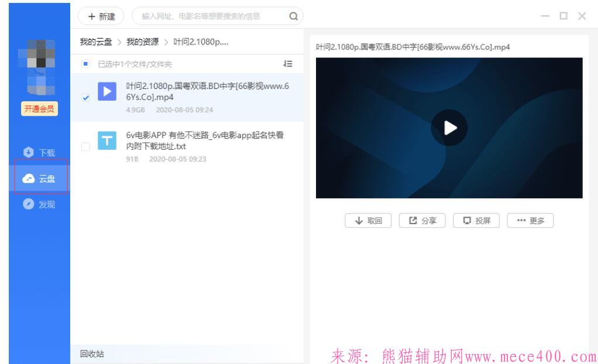Screen dimensions: 598x364
Task: Open the 更多 (More) options menu
Action: [530, 220]
